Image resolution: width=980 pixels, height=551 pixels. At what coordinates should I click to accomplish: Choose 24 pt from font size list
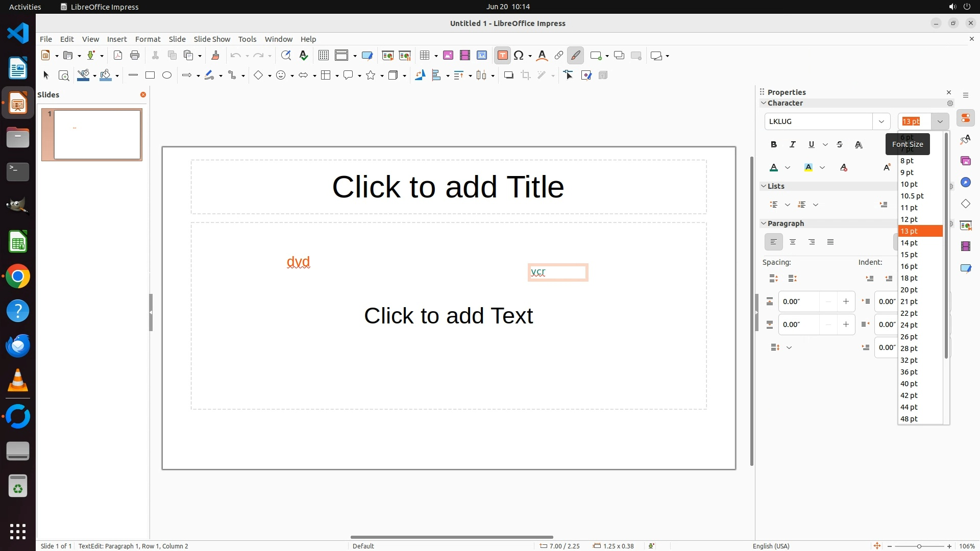coord(909,325)
